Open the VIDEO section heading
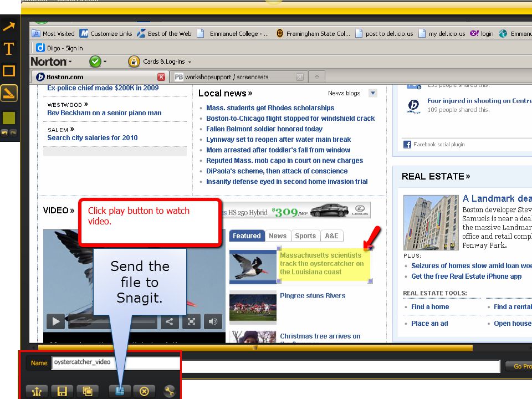 [x=59, y=211]
